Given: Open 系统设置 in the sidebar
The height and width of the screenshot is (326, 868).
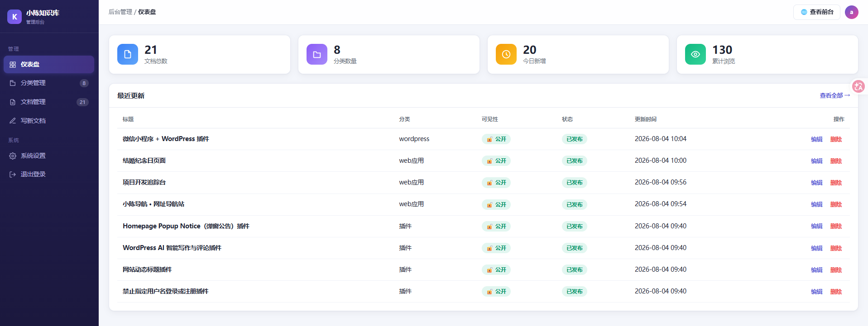Looking at the screenshot, I should tap(49, 156).
